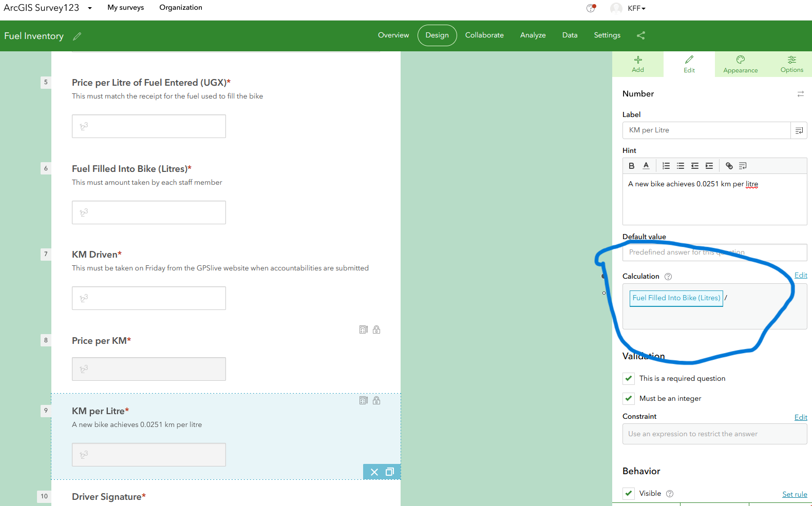The width and height of the screenshot is (812, 506).
Task: Open the notifications icon next to KFF
Action: [x=591, y=8]
